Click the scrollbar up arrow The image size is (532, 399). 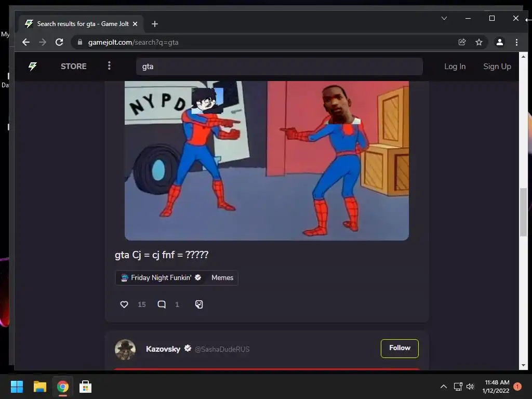coord(523,56)
